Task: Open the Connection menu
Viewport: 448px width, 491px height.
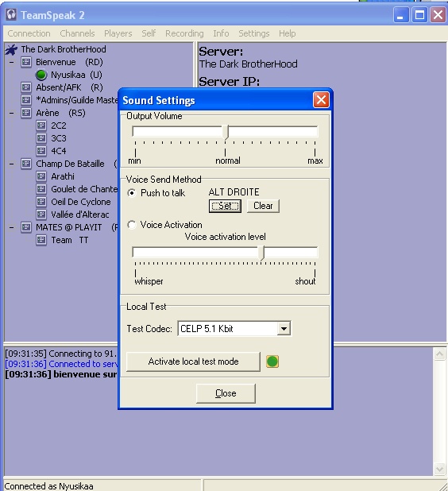Action: coord(29,33)
